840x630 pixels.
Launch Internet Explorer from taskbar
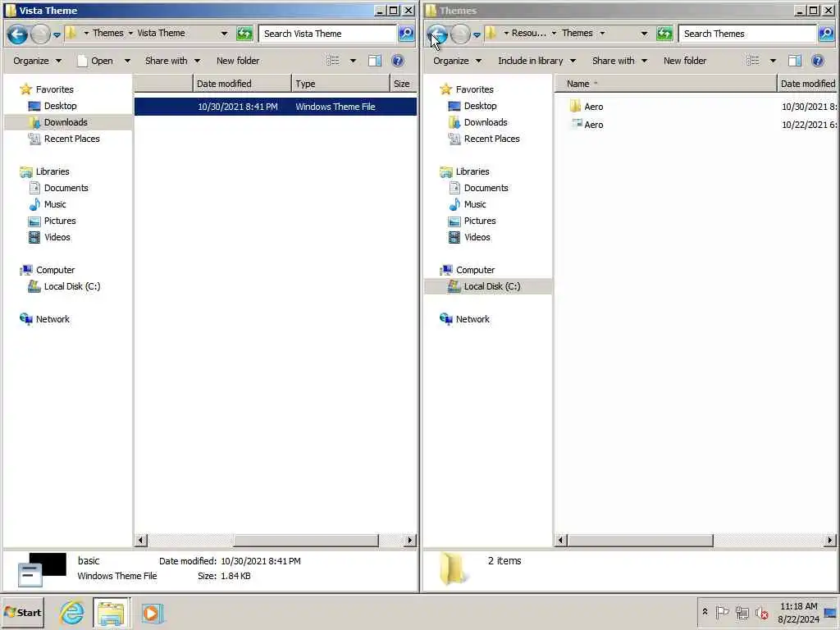(x=71, y=613)
